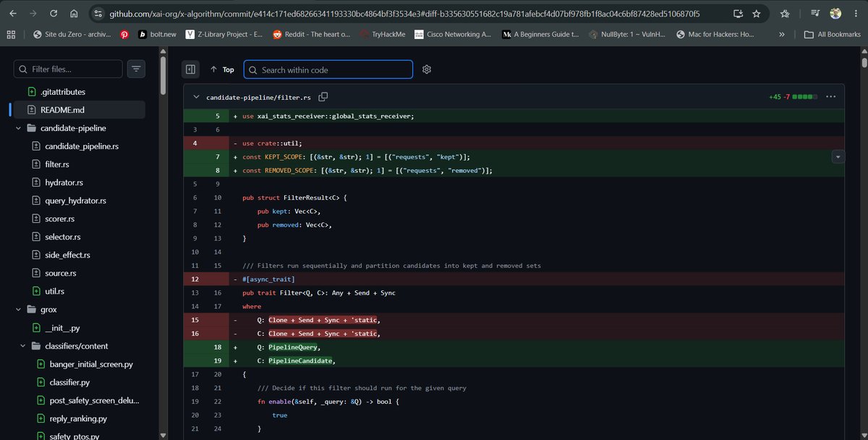868x440 pixels.
Task: Open the Mac for Hackers bookmark
Action: tap(716, 34)
